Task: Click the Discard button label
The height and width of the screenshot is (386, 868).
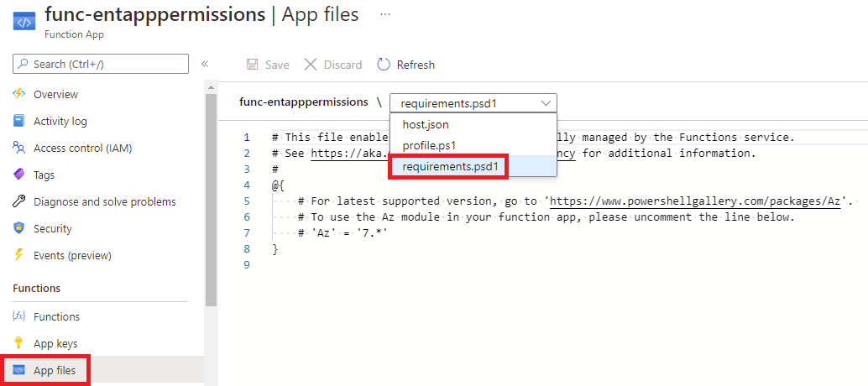Action: pos(342,65)
